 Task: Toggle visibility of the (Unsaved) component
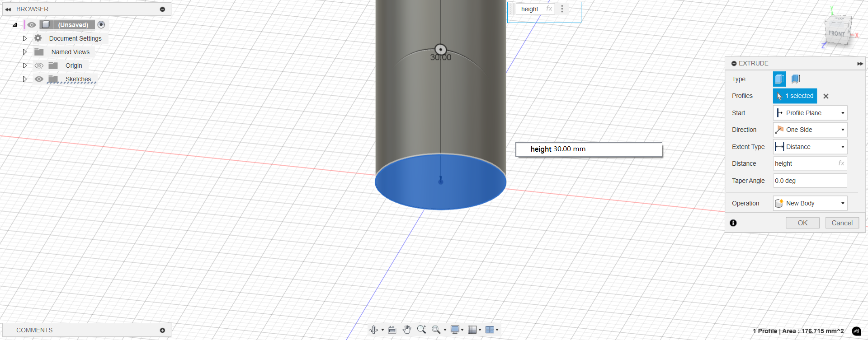pos(32,25)
